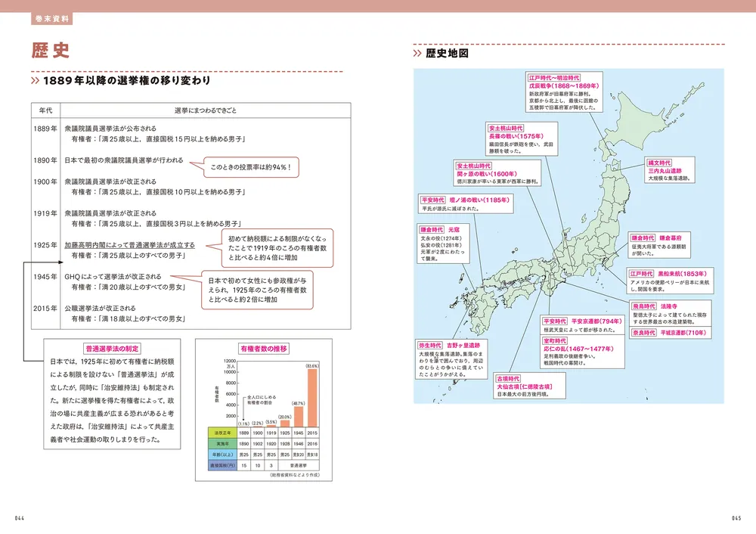The height and width of the screenshot is (534, 756).
Task: Click the 壇ノ浦の戦い(1185年) map label
Action: point(479,200)
